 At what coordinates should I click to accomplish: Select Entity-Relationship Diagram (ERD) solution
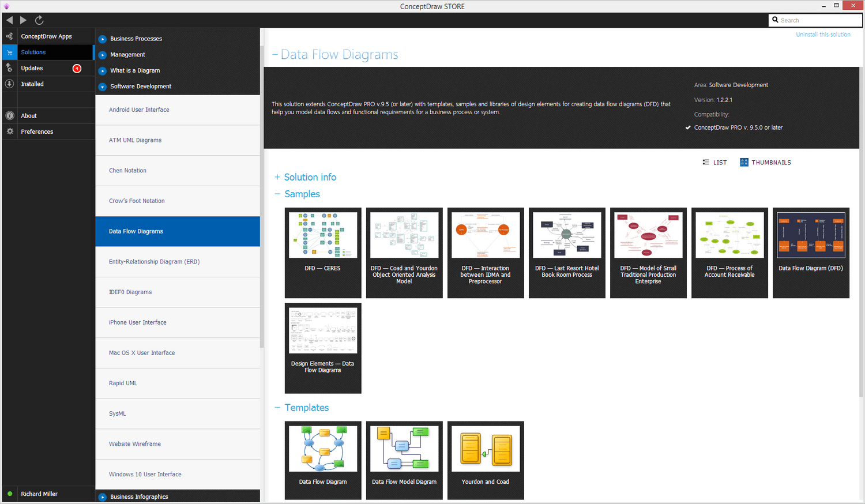coord(178,262)
